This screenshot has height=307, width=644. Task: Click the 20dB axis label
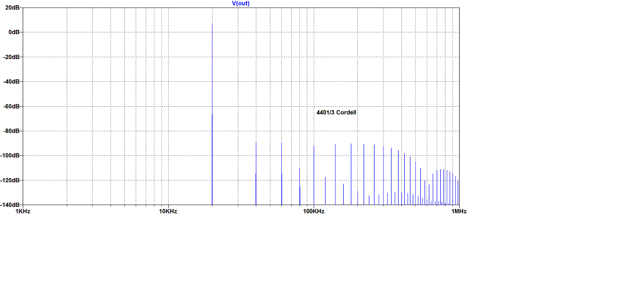tap(13, 8)
